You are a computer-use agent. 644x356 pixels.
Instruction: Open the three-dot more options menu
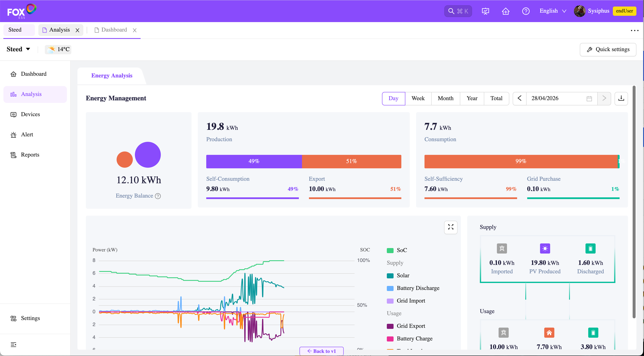pyautogui.click(x=634, y=30)
